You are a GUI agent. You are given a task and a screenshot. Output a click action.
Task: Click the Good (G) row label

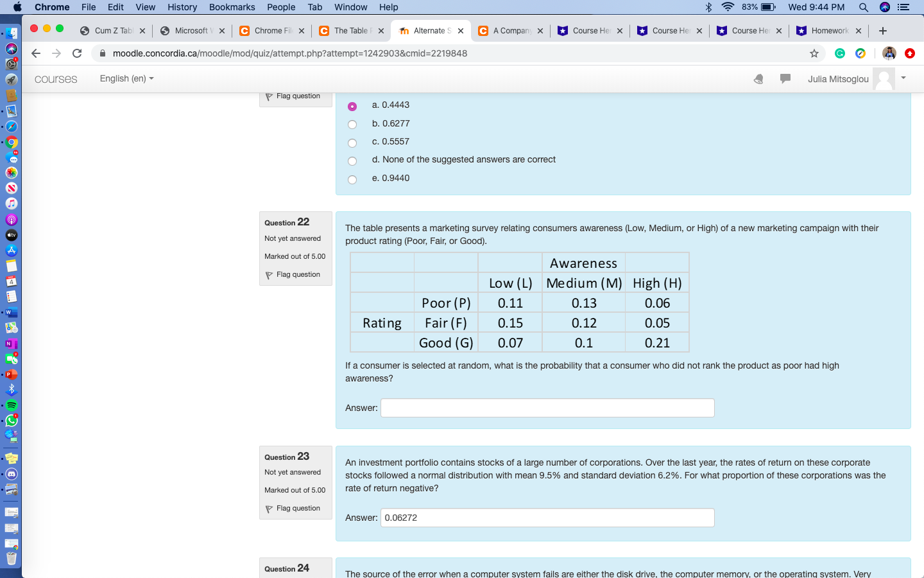pyautogui.click(x=446, y=343)
